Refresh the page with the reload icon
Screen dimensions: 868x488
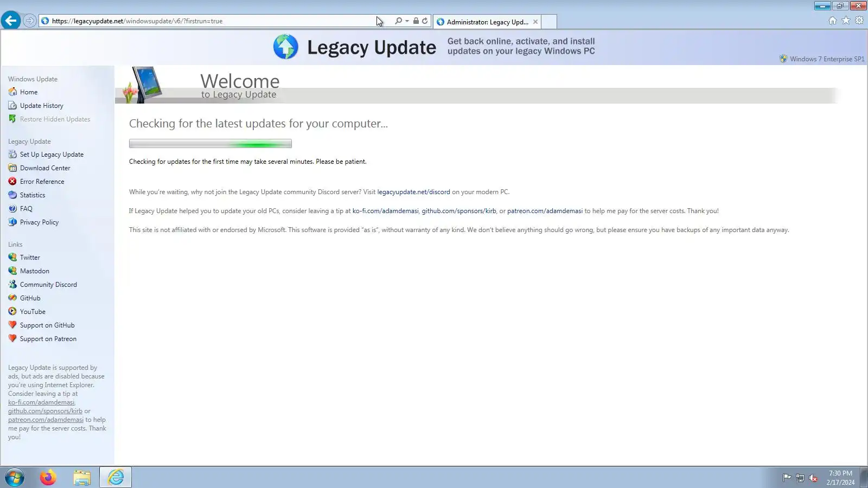pos(425,21)
